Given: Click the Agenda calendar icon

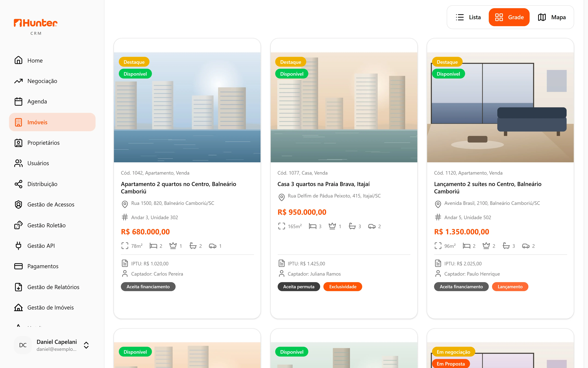Looking at the screenshot, I should click(x=19, y=102).
